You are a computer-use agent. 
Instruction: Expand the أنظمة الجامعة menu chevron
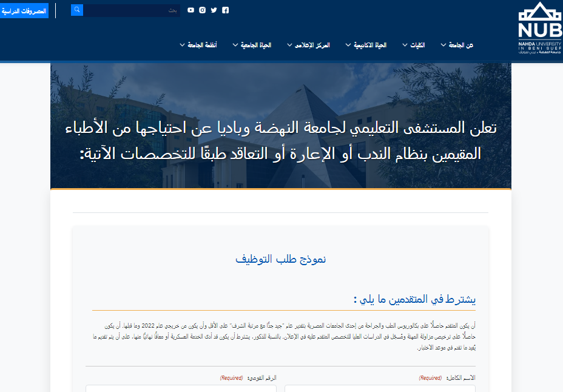click(182, 46)
